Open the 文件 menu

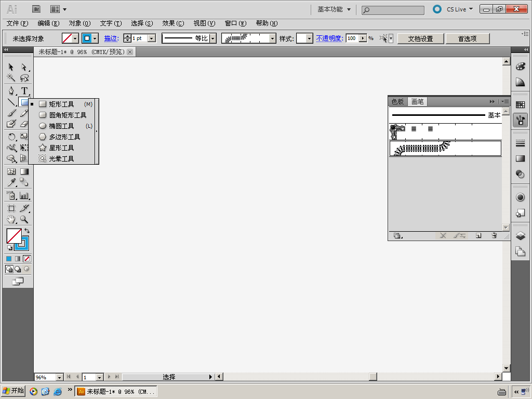pyautogui.click(x=17, y=23)
